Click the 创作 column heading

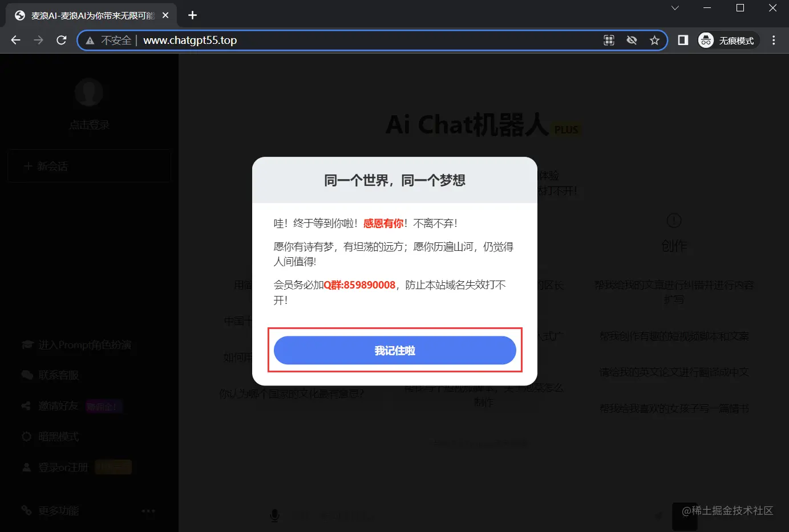[x=674, y=246]
